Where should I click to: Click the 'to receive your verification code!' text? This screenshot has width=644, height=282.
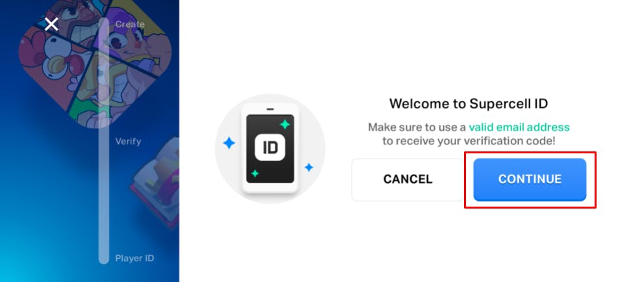click(469, 141)
